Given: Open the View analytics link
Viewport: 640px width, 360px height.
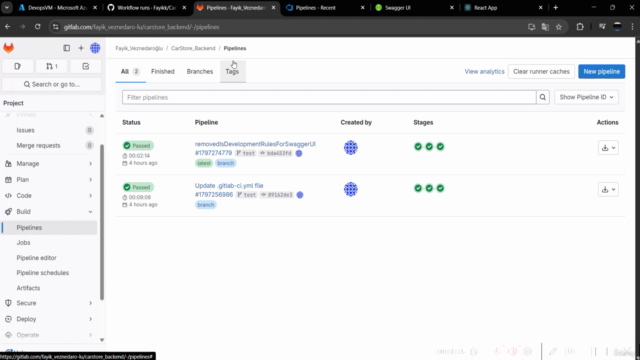Looking at the screenshot, I should (x=484, y=71).
